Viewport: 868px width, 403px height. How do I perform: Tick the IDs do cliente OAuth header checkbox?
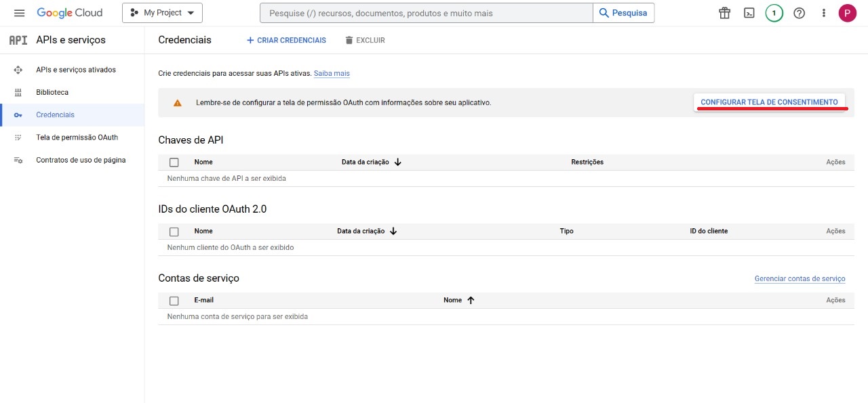[x=174, y=232]
